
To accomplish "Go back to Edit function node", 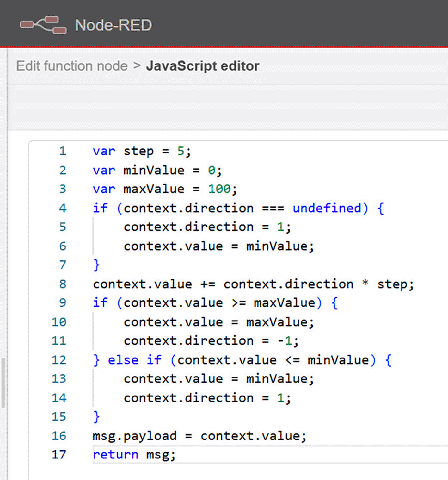I will pyautogui.click(x=72, y=66).
